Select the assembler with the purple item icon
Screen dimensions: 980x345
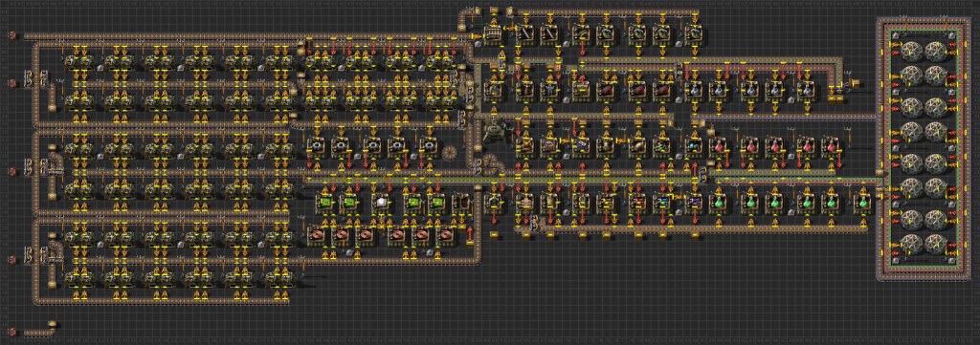[x=694, y=203]
